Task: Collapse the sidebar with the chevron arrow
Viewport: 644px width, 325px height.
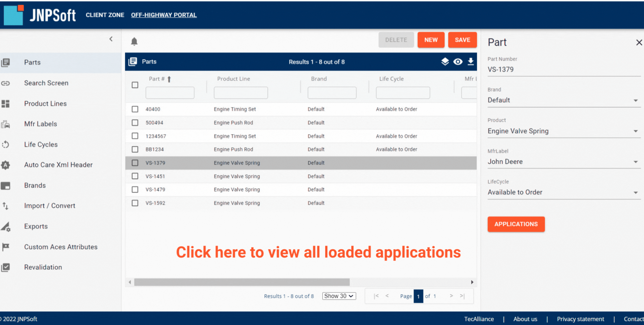Action: [111, 39]
